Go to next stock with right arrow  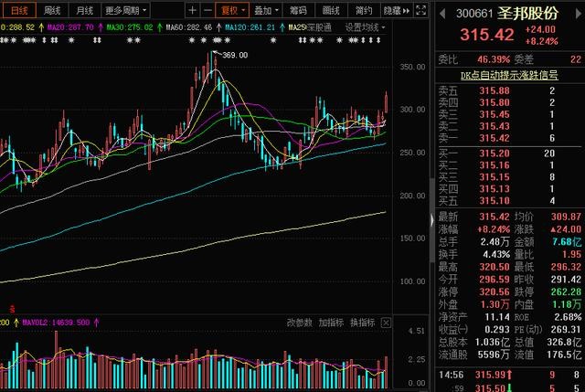pyautogui.click(x=579, y=14)
